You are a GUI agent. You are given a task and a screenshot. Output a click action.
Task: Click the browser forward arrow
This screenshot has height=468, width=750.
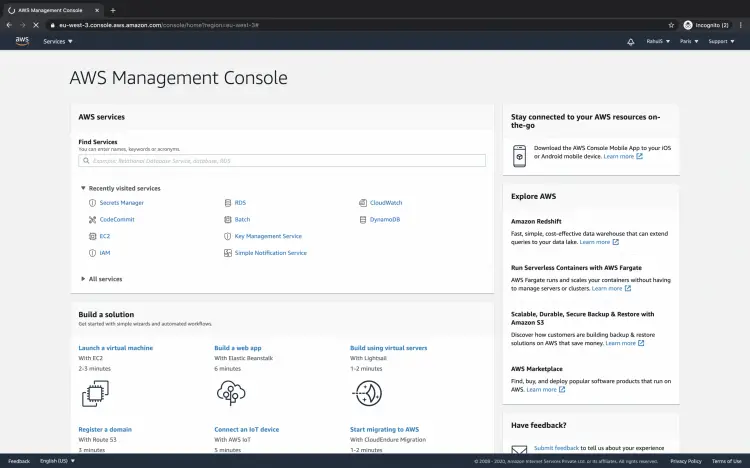[x=22, y=25]
